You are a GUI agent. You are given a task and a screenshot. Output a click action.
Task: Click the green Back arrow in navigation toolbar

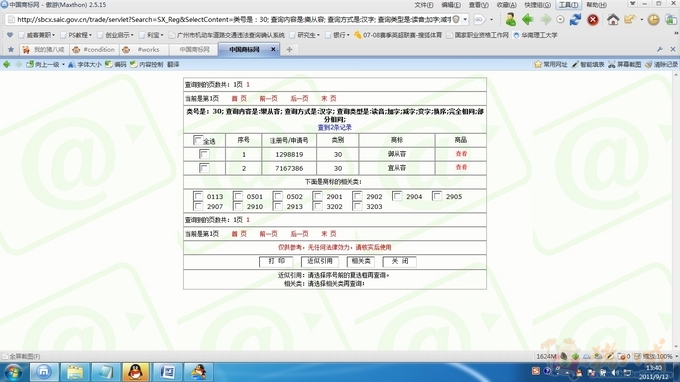(x=527, y=20)
